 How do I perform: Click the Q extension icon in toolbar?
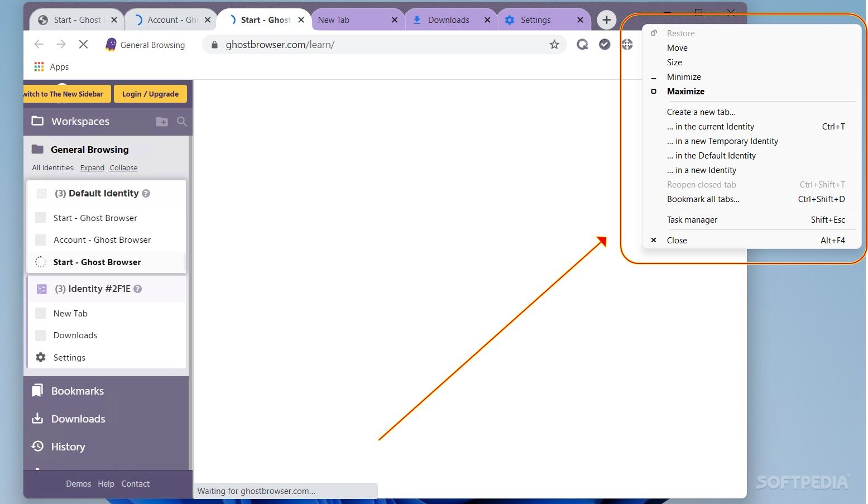point(582,45)
